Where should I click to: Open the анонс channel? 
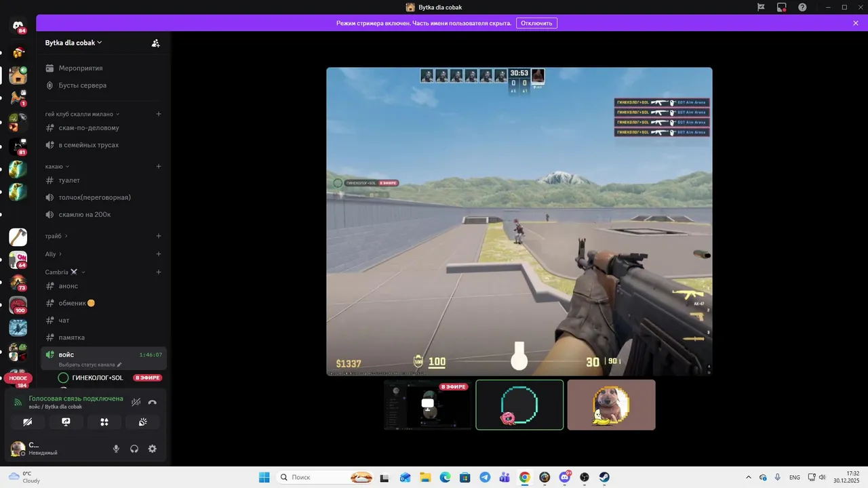(103, 286)
